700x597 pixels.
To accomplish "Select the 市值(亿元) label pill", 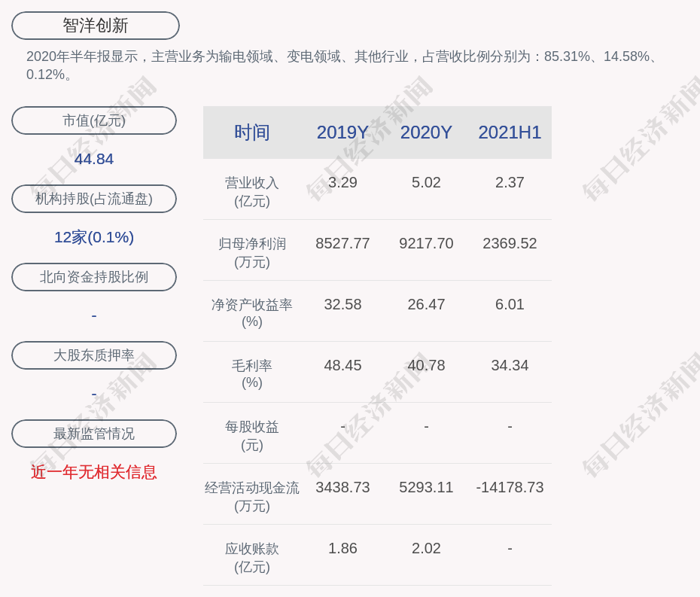I will pos(94,120).
